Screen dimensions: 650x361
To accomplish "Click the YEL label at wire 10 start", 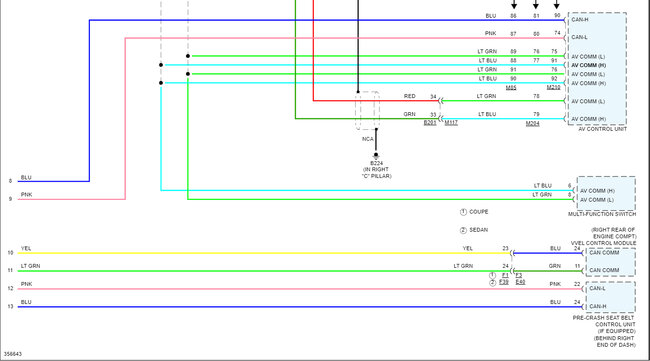I will [26, 248].
